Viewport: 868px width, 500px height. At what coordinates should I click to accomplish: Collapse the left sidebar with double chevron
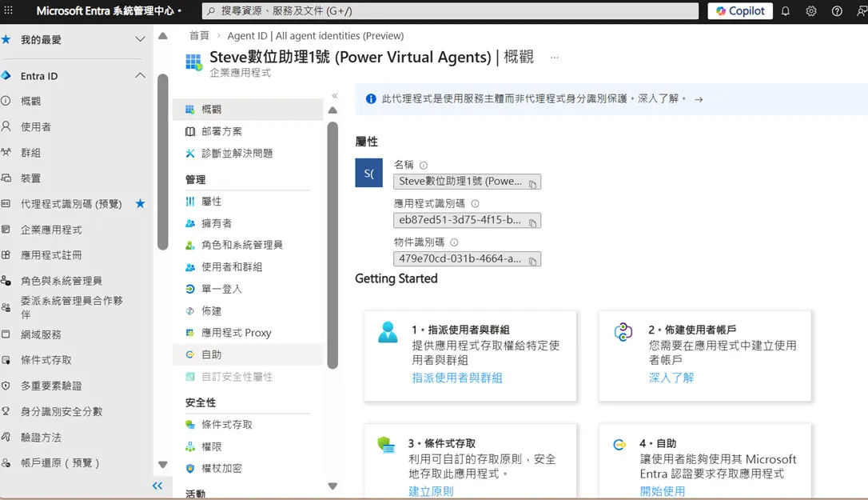157,486
